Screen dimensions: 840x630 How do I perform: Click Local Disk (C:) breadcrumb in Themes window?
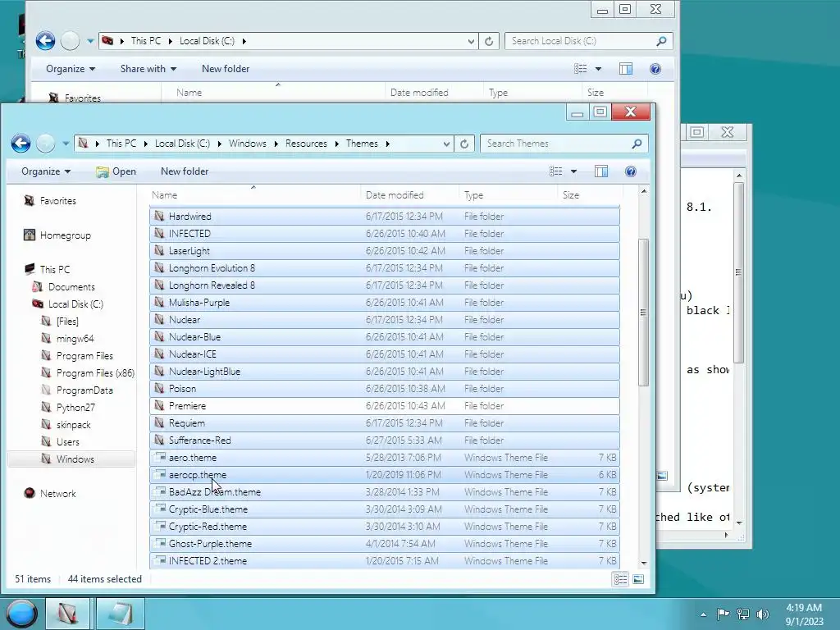click(182, 144)
